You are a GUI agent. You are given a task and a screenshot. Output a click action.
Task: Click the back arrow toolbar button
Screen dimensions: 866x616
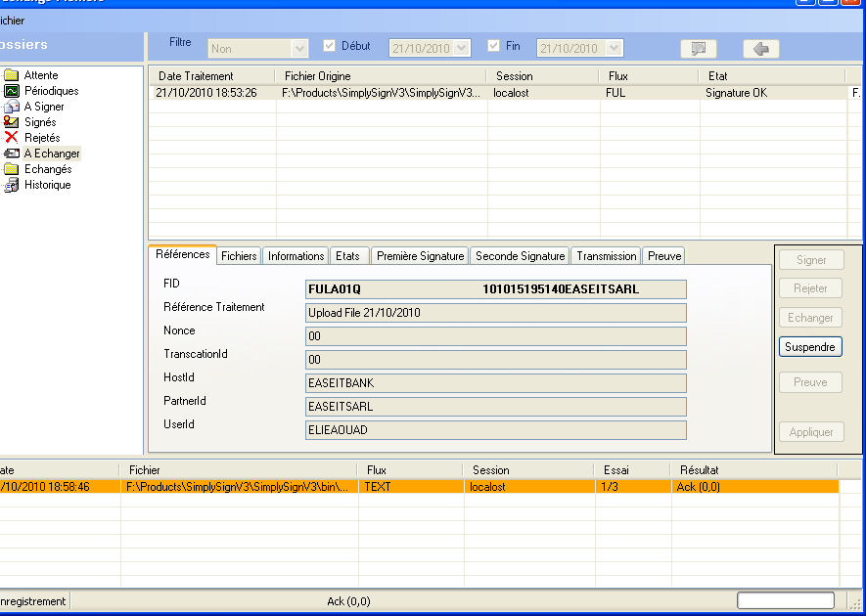(x=761, y=49)
